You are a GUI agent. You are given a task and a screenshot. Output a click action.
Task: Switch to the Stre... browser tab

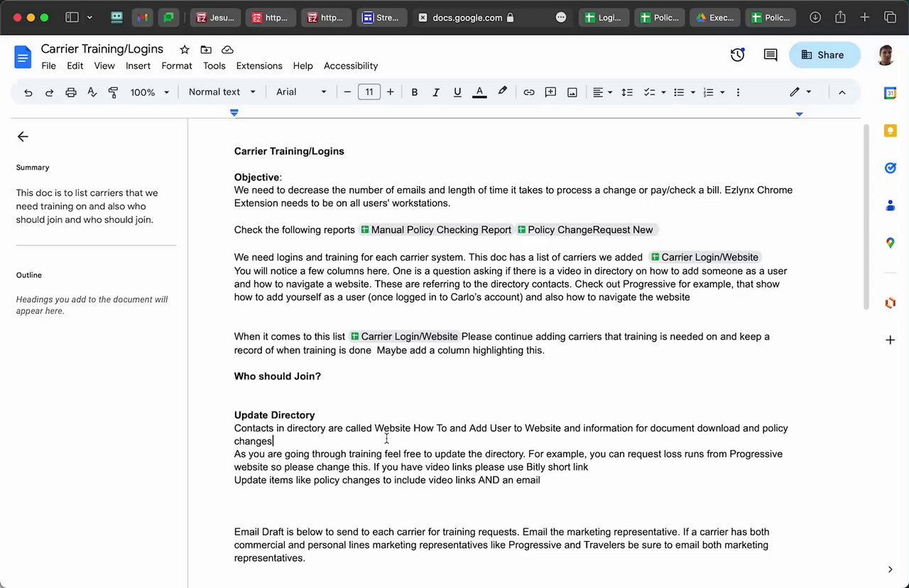point(381,18)
